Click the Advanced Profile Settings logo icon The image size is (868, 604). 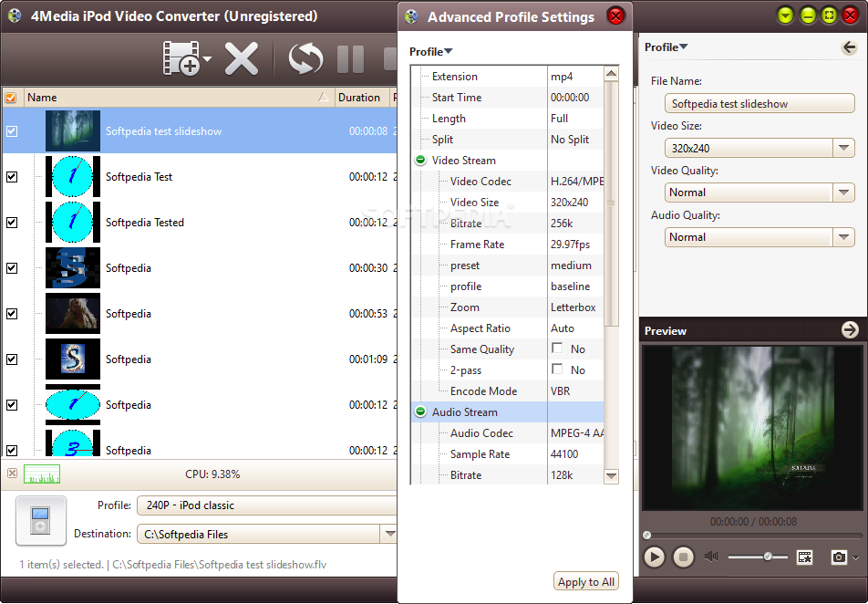pyautogui.click(x=411, y=16)
